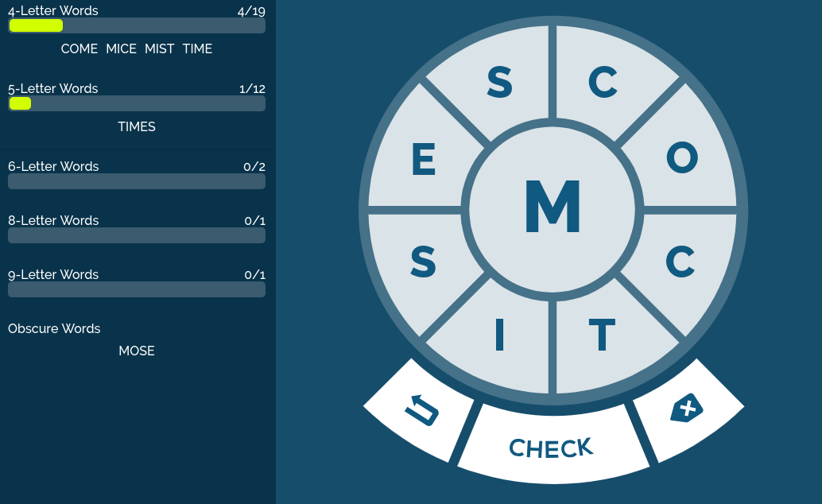
Task: Select the letter O wheel segment
Action: click(x=682, y=159)
